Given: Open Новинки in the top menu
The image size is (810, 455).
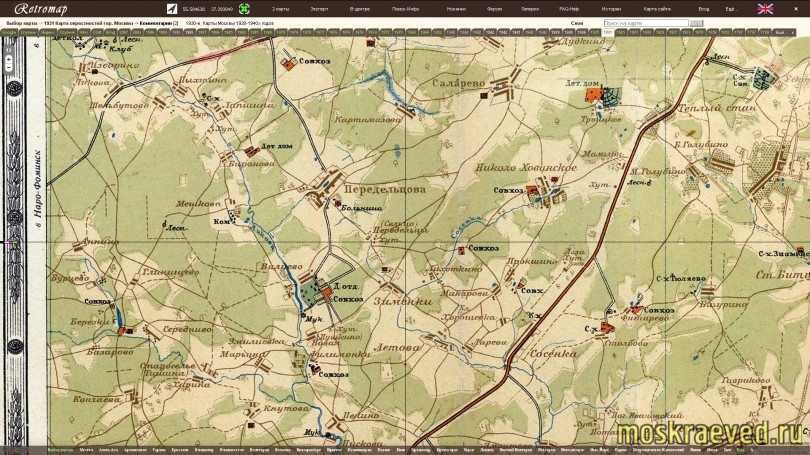Looking at the screenshot, I should pos(456,9).
